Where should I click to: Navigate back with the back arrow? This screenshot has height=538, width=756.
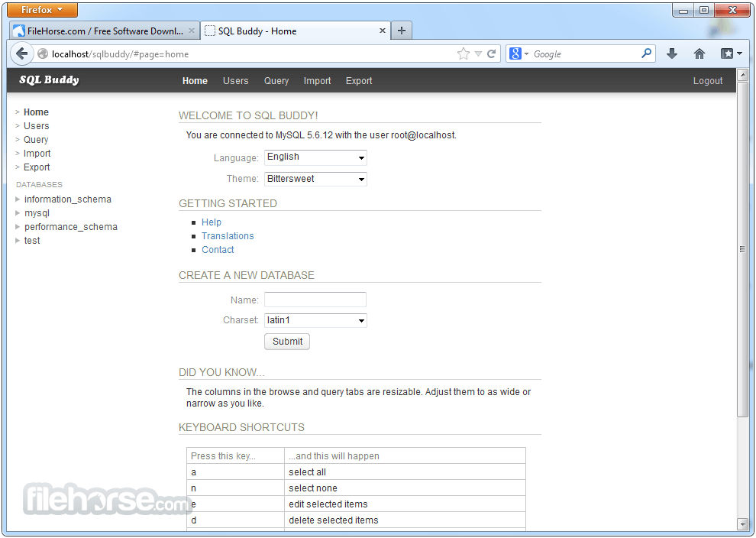point(22,53)
